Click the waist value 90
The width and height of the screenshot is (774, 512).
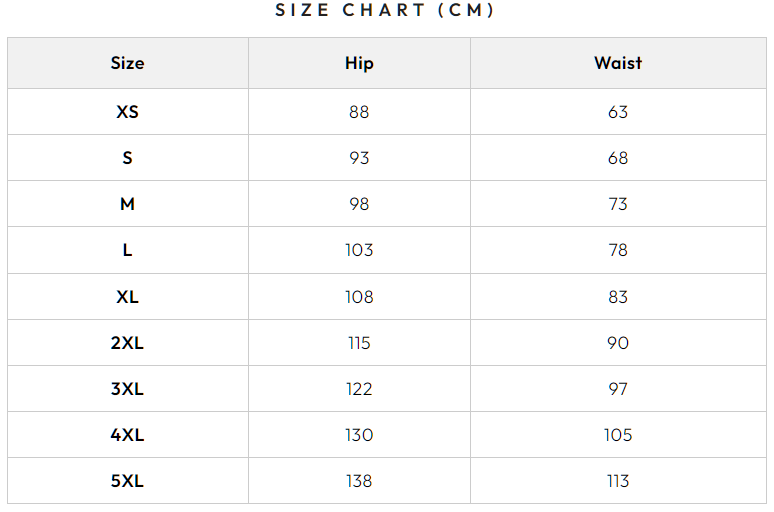(618, 343)
